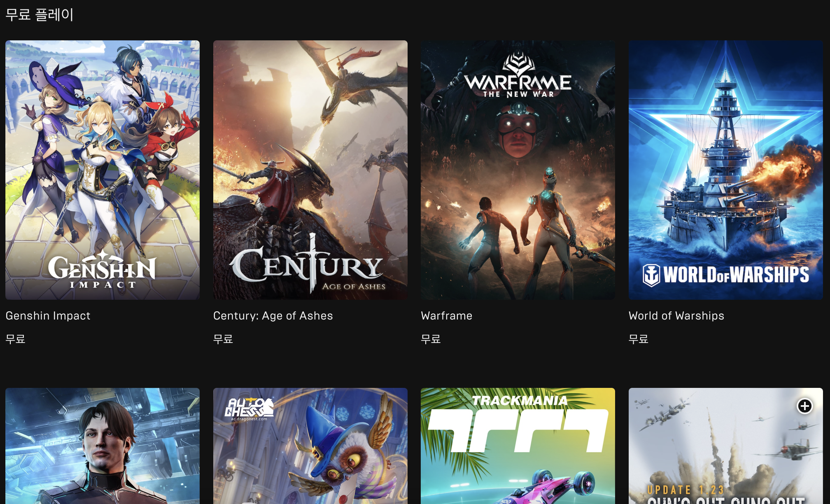The width and height of the screenshot is (830, 504).
Task: Click the 무료 price under Genshin Impact
Action: 16,339
